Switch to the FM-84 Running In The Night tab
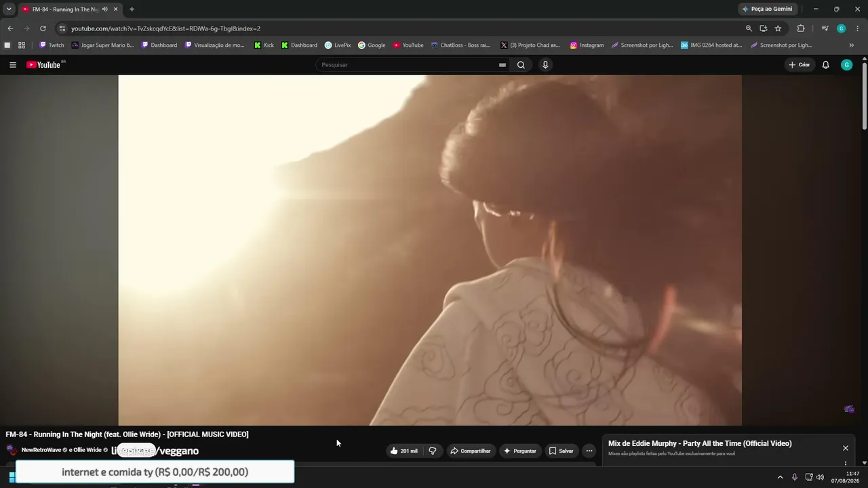868x488 pixels. tap(66, 9)
